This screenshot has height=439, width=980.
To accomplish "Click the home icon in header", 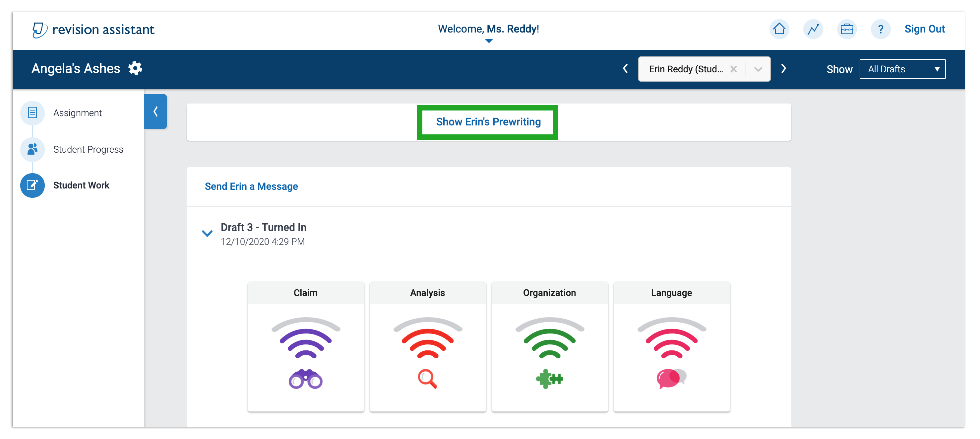I will click(779, 29).
